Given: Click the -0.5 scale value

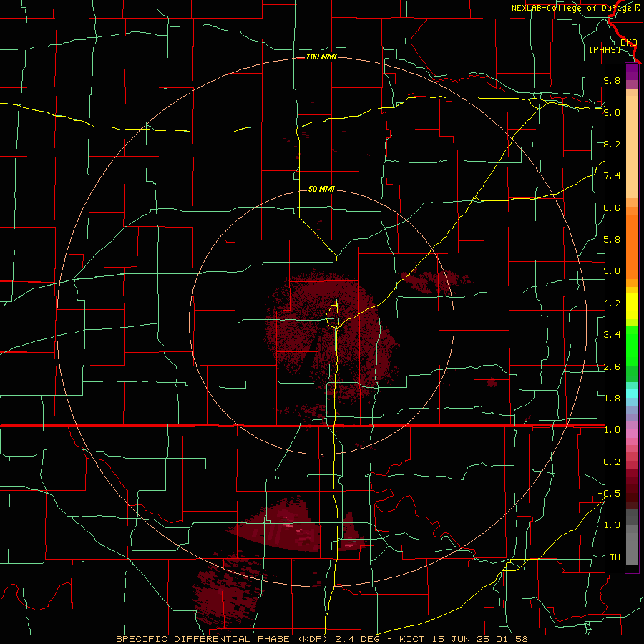Looking at the screenshot, I should 609,494.
